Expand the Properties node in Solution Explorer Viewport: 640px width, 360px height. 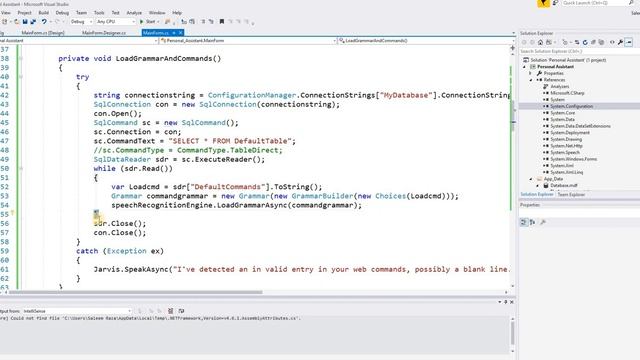531,73
